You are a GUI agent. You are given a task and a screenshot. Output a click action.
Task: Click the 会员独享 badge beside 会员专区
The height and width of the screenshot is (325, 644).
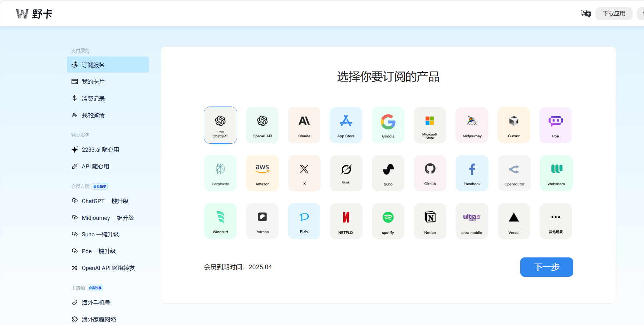click(100, 186)
